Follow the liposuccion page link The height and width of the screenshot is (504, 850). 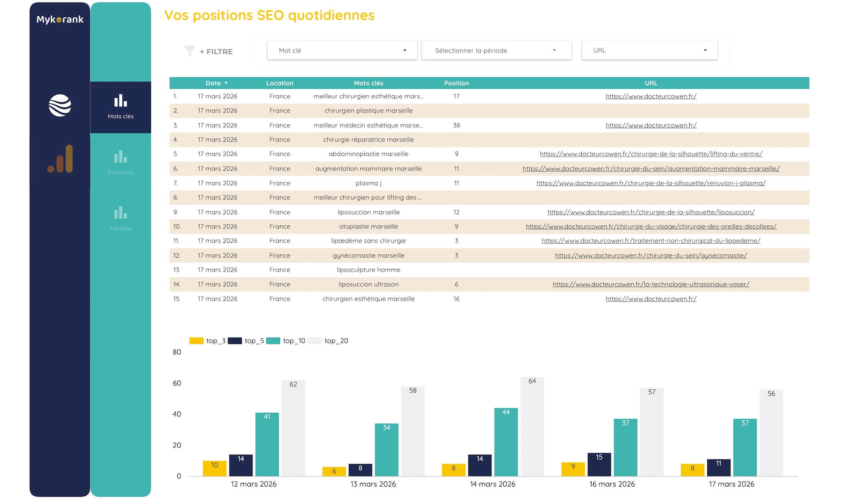651,212
